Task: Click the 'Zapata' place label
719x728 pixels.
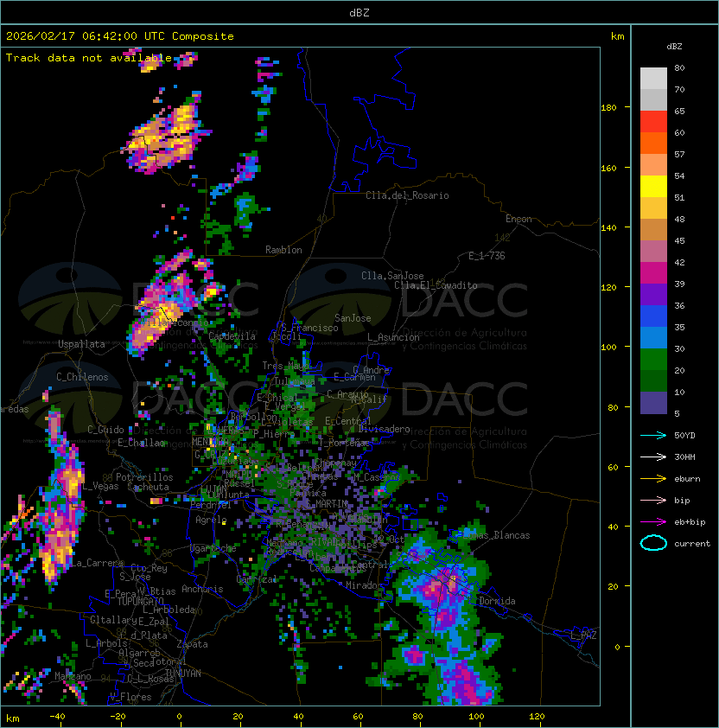Action: (192, 644)
